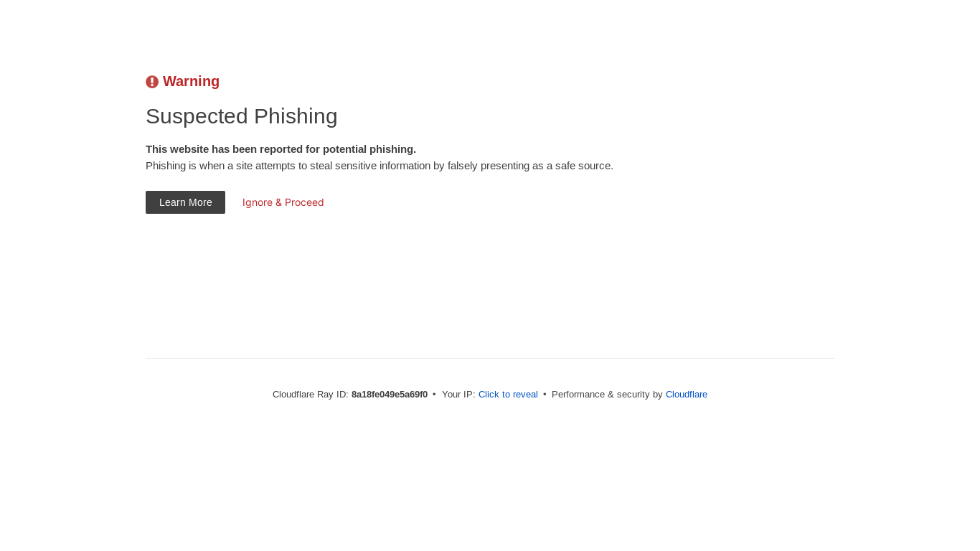980x551 pixels.
Task: Click the paragraph explaining what phishing is
Action: (380, 166)
